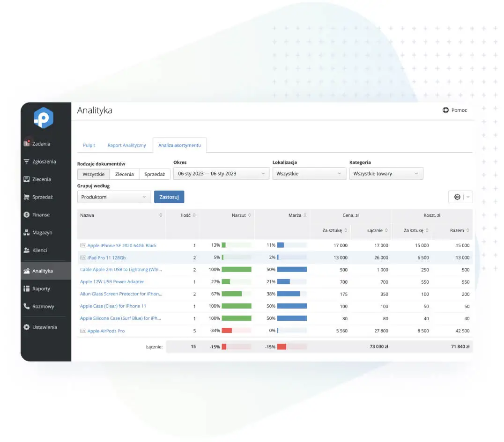Screen dimensions: 504x442
Task: Click the Magazyn warehouse icon
Action: coord(27,233)
